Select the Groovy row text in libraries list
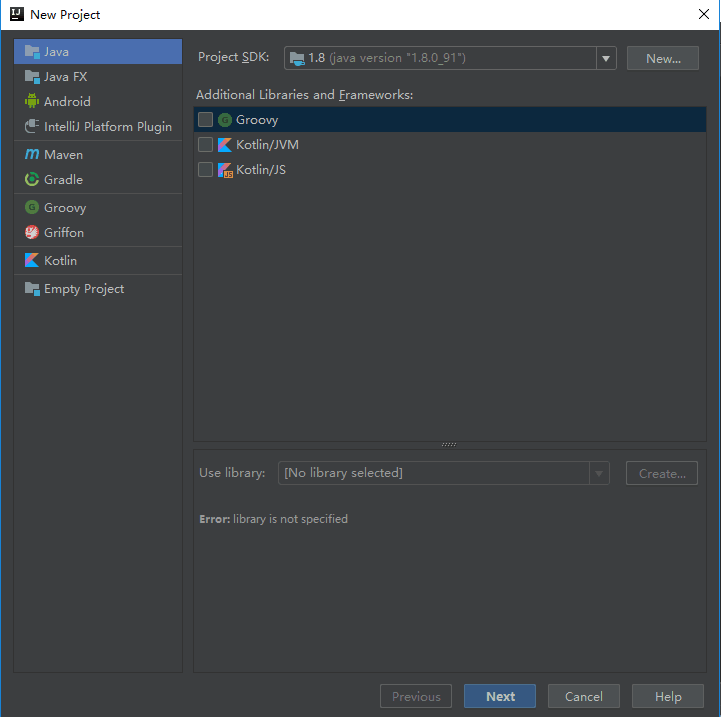The image size is (721, 717). coord(257,120)
